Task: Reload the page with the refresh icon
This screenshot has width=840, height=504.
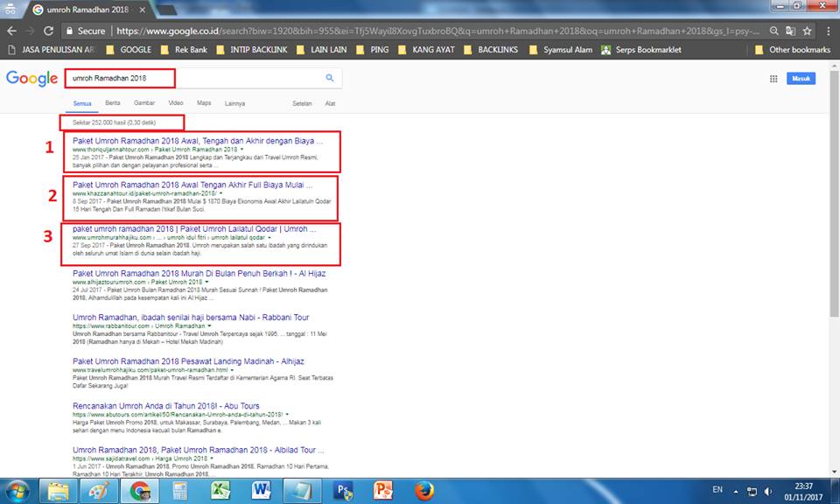Action: tap(48, 31)
